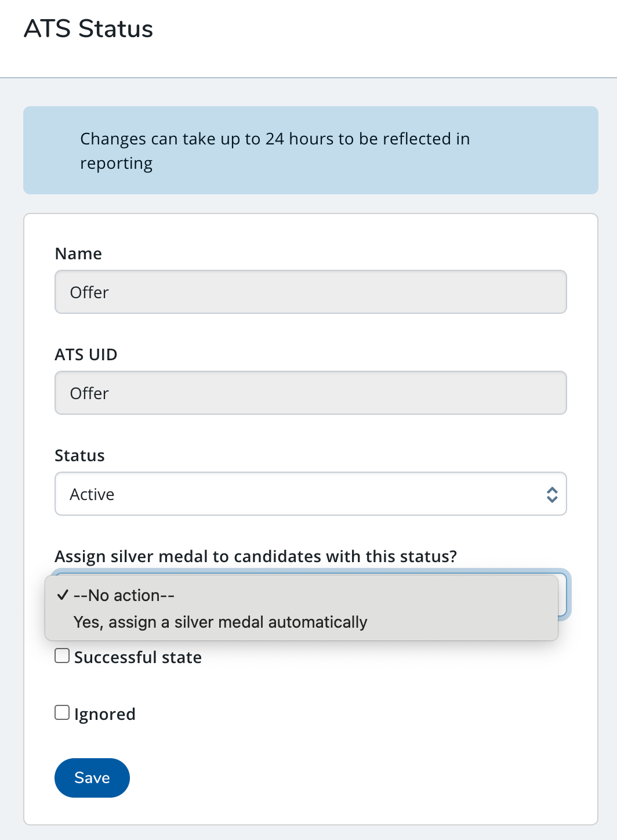Click the up-down arrows on Status dropdown
Image resolution: width=617 pixels, height=840 pixels.
point(552,494)
